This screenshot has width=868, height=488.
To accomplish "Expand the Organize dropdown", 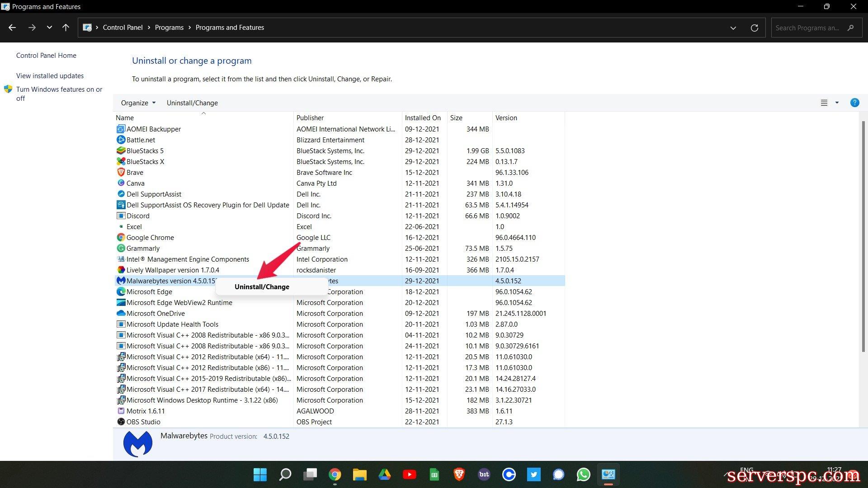I will pyautogui.click(x=138, y=103).
